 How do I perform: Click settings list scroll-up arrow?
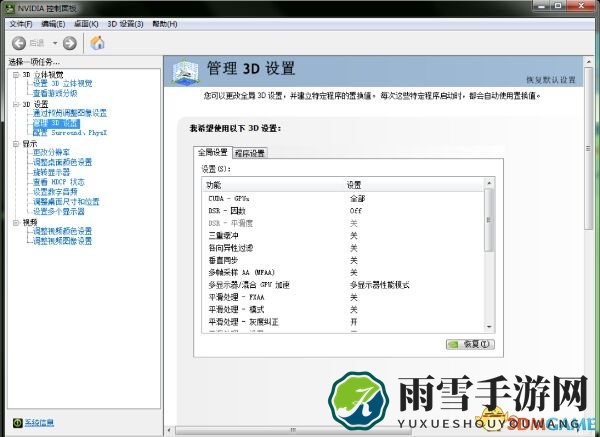click(x=489, y=184)
